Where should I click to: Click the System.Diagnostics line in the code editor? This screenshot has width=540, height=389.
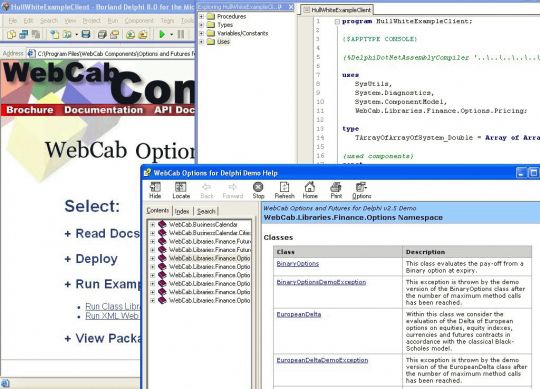(x=395, y=93)
